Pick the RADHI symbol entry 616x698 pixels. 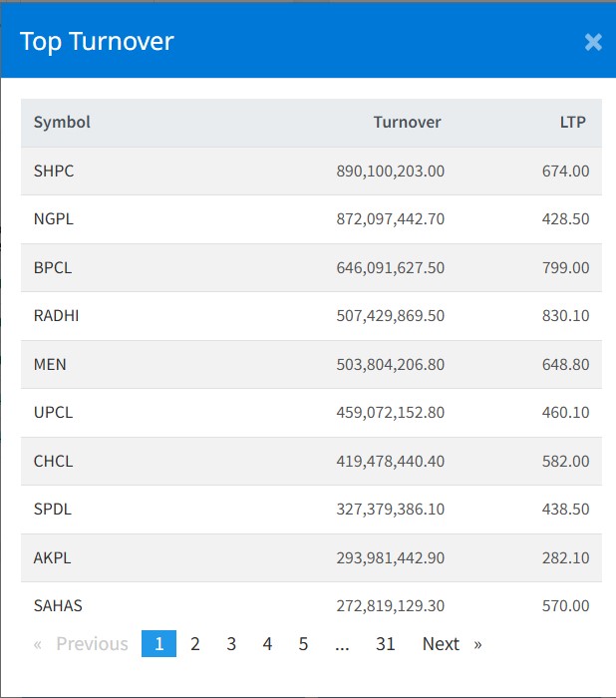tap(56, 316)
